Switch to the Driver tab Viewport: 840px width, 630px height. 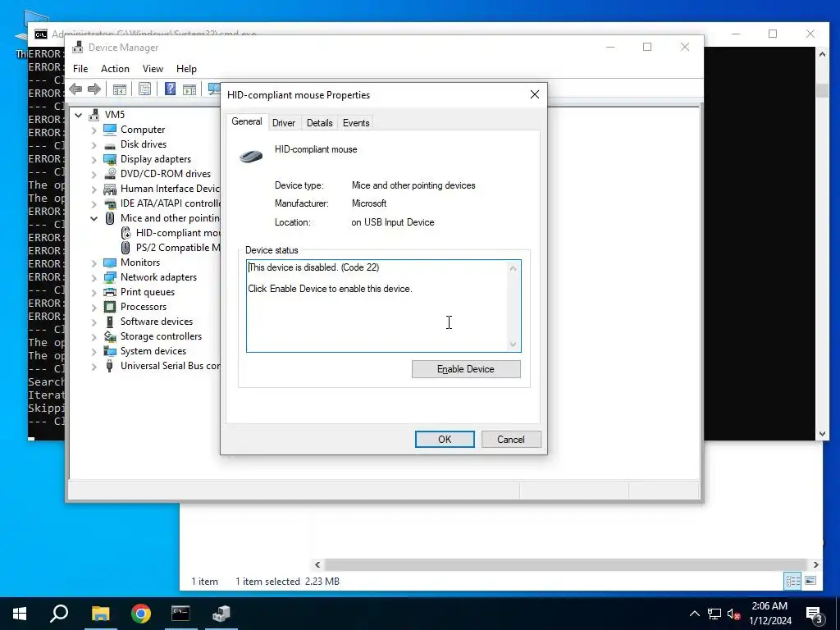click(283, 123)
